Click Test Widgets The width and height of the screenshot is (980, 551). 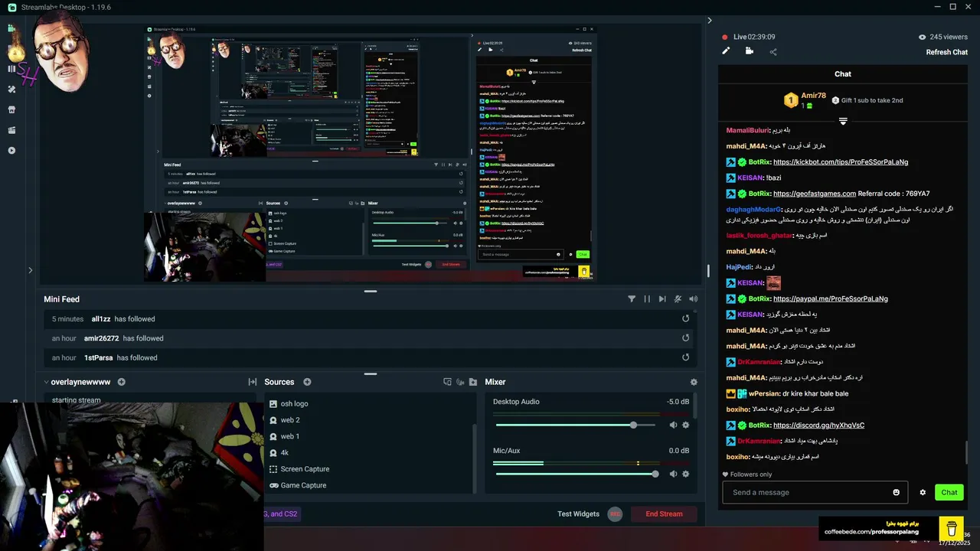(578, 514)
